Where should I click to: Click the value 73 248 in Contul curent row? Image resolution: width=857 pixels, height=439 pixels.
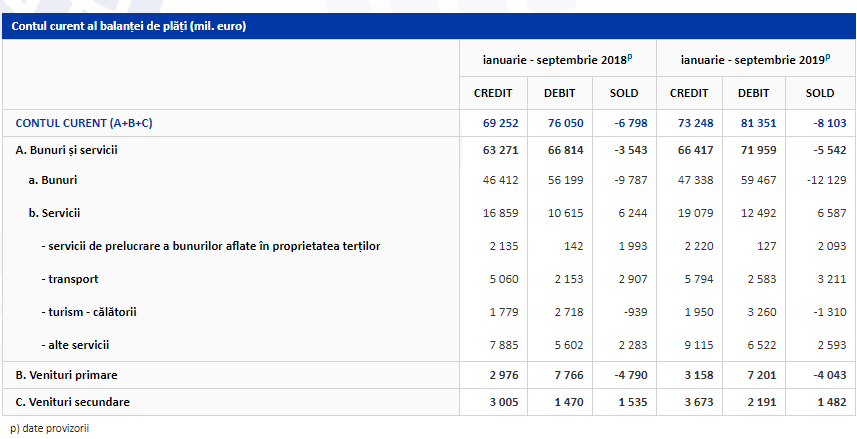(695, 123)
